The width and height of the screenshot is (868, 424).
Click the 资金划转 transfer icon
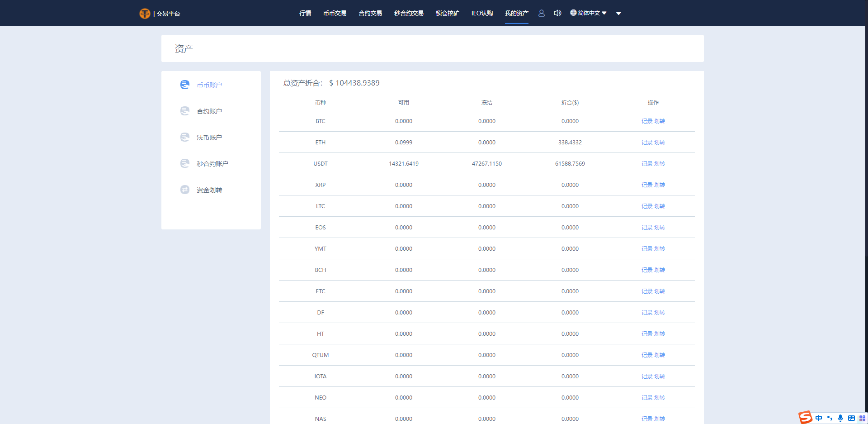[x=185, y=190]
